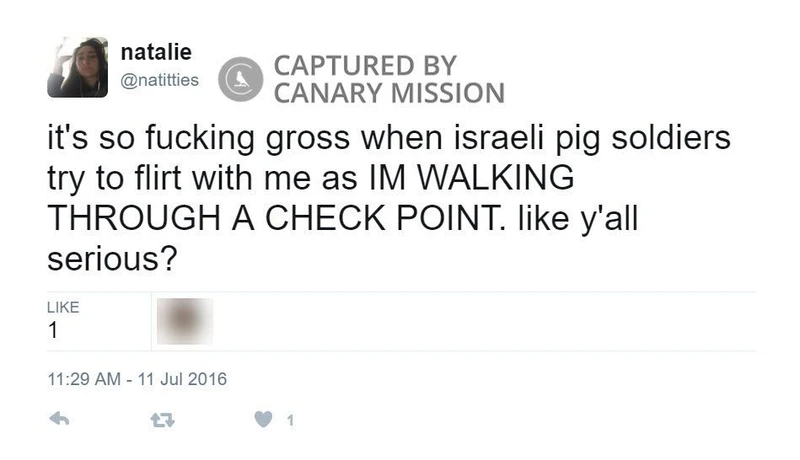Image resolution: width=800 pixels, height=460 pixels.
Task: Open natalie's profile picture
Action: tap(77, 68)
